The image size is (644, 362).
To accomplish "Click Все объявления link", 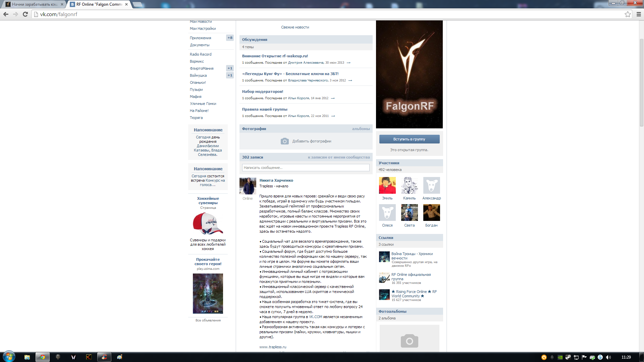I will point(208,320).
